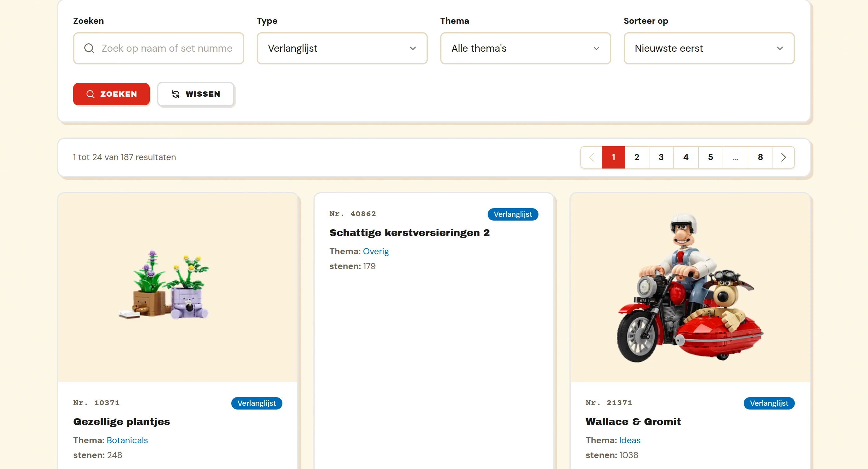Screen dimensions: 868x469
Task: Click the Verlanglijst badge on set 40862
Action: [513, 214]
